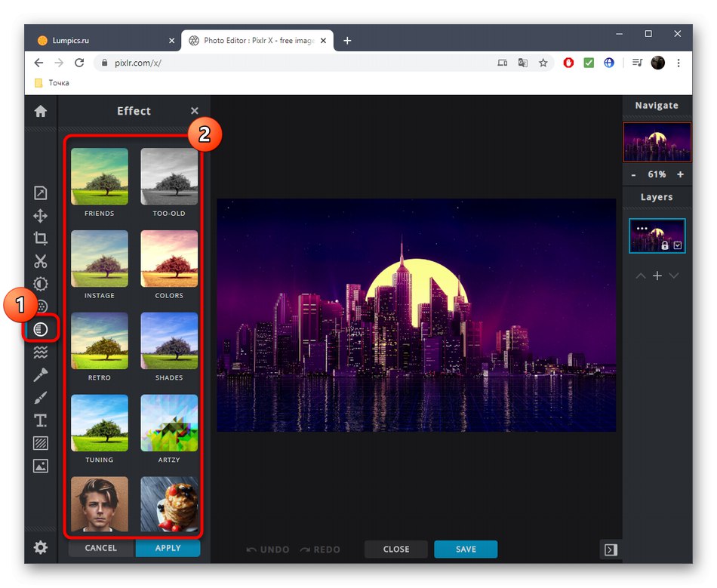Screen dimensions: 717x588
Task: Toggle the layer visibility checkbox
Action: click(678, 245)
